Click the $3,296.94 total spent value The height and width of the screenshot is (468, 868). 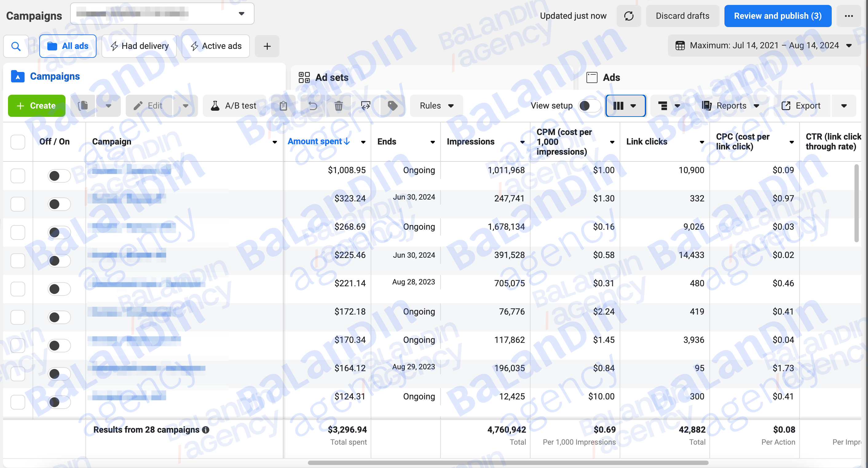point(347,430)
